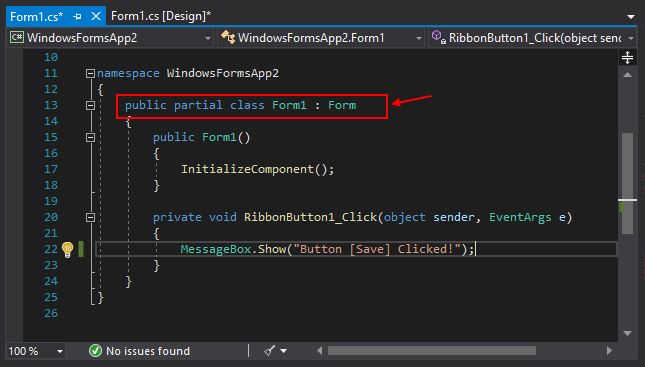Viewport: 645px width, 367px height.
Task: Collapse the Form1 class outlining region
Action: 90,106
